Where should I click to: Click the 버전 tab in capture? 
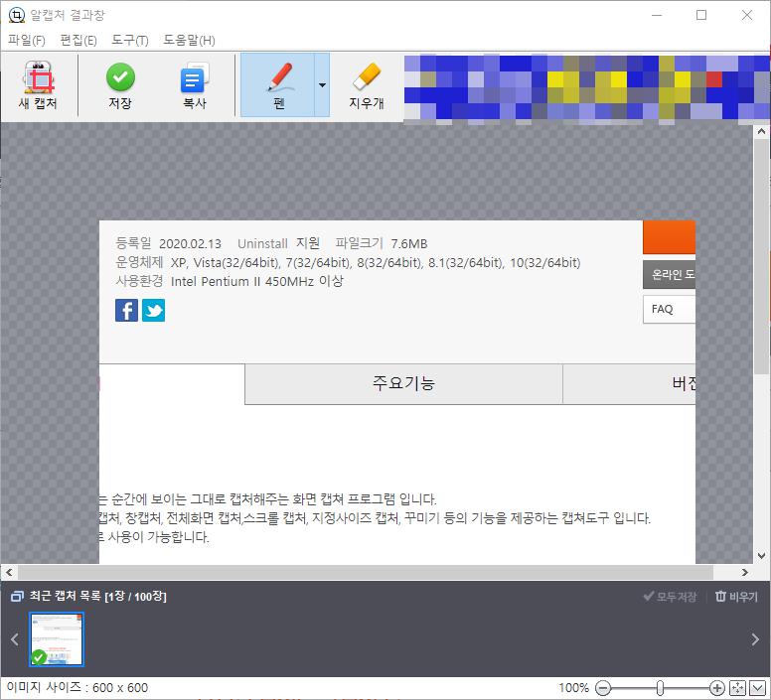(629, 383)
